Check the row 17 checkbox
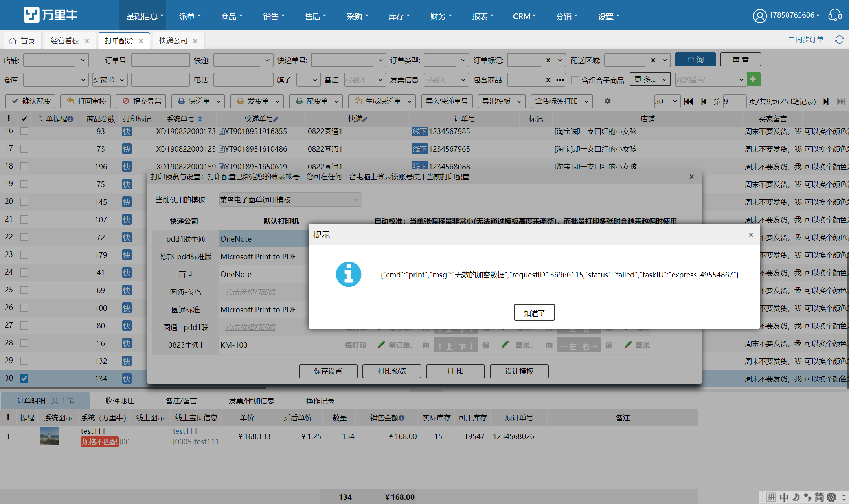 tap(24, 149)
